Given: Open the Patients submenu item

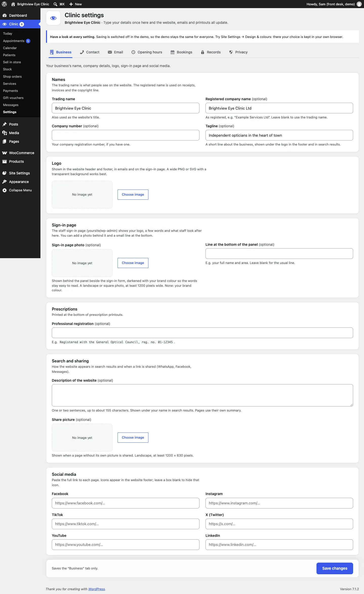Looking at the screenshot, I should (x=9, y=55).
